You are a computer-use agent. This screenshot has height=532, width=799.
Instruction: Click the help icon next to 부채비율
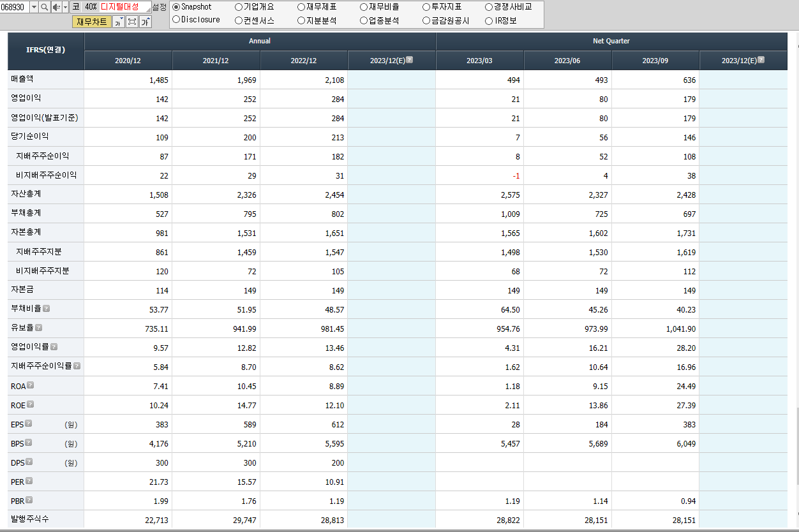(x=46, y=309)
